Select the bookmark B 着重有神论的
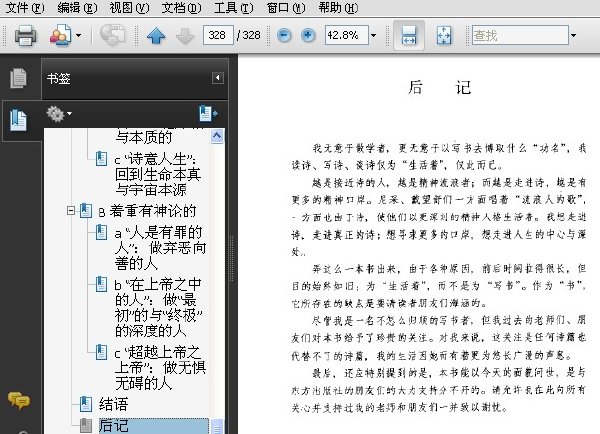600x434 pixels. click(147, 211)
